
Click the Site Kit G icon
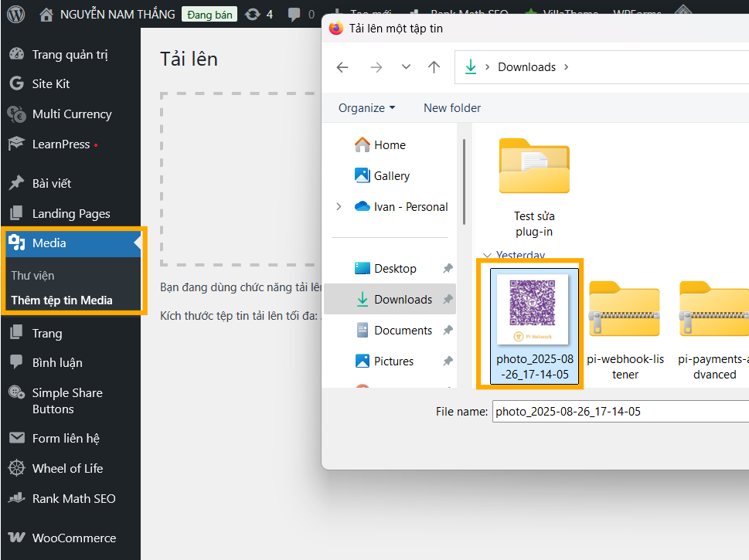(16, 83)
